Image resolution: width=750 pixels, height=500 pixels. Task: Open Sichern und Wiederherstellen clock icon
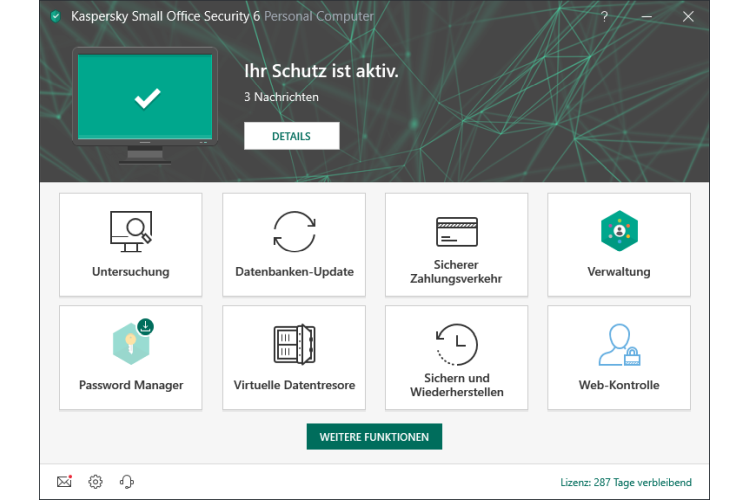click(456, 343)
